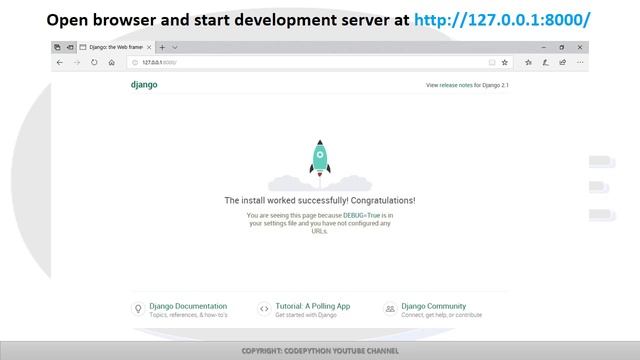Click the django logo

pos(144,85)
